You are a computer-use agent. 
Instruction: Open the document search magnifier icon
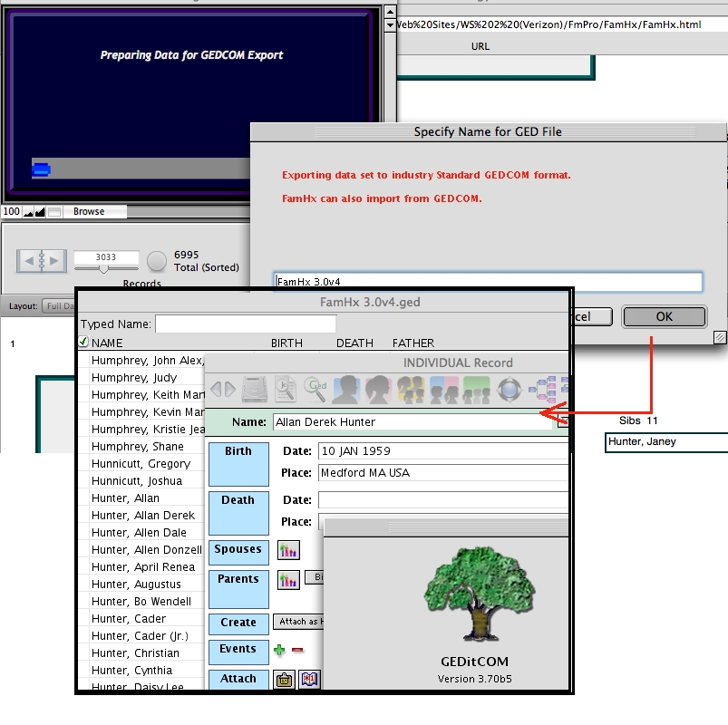pyautogui.click(x=285, y=389)
